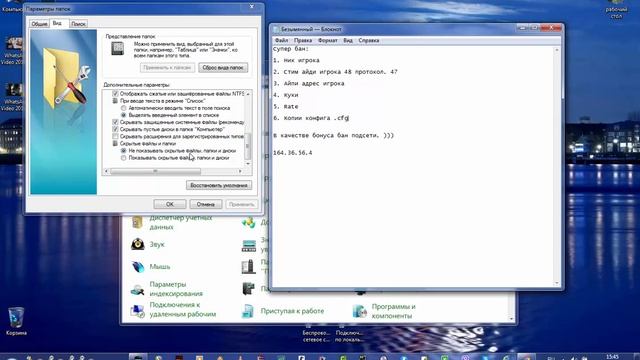Click the speaker icon beside Звук
Screen dimensions: 640x360
tap(138, 244)
